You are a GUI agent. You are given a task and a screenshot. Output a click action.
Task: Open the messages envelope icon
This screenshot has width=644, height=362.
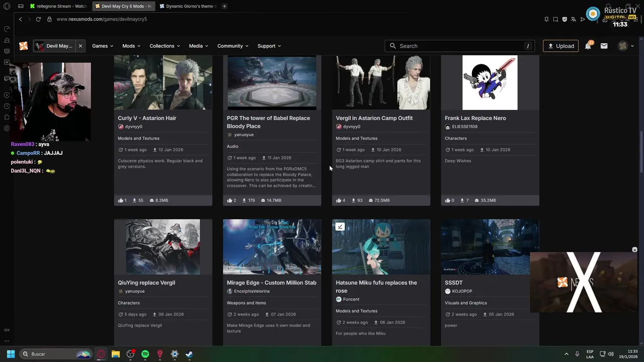click(x=604, y=46)
